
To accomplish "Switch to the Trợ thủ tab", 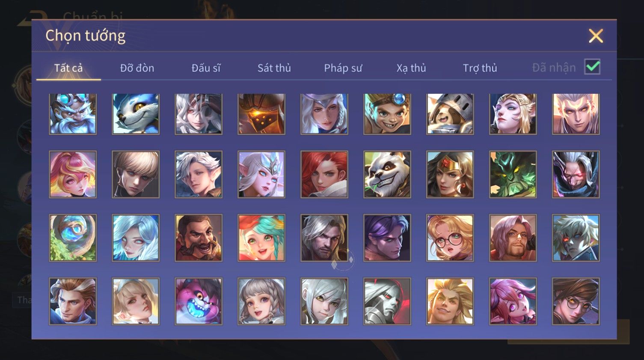I will pyautogui.click(x=480, y=68).
